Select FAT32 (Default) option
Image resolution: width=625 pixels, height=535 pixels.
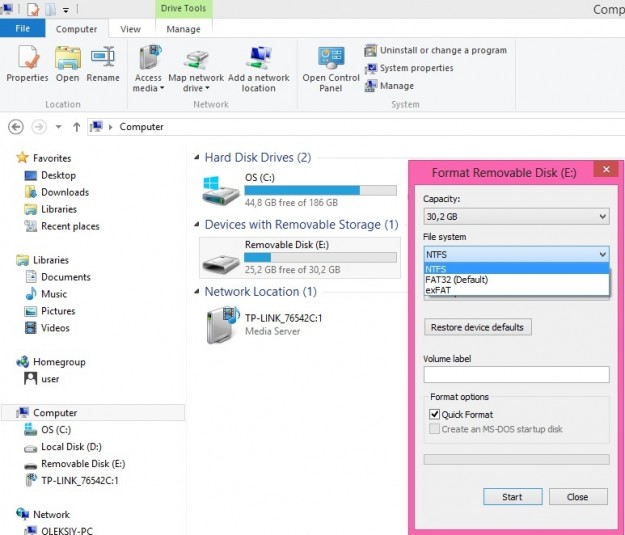point(456,280)
